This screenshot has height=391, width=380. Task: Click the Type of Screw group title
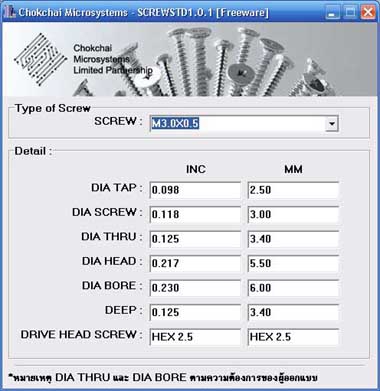[x=53, y=108]
